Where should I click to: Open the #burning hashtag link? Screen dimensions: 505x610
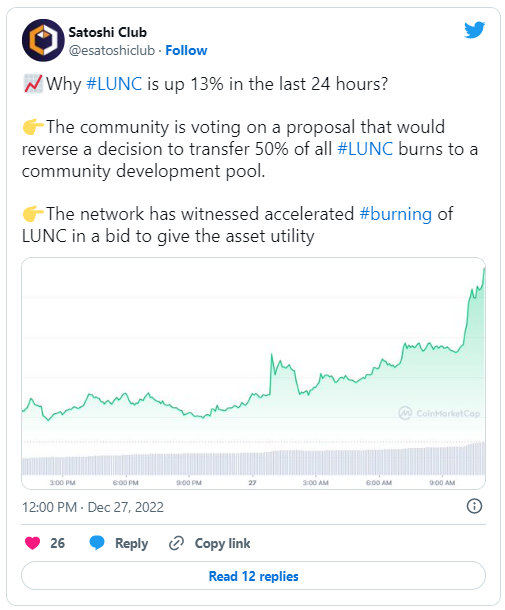395,214
